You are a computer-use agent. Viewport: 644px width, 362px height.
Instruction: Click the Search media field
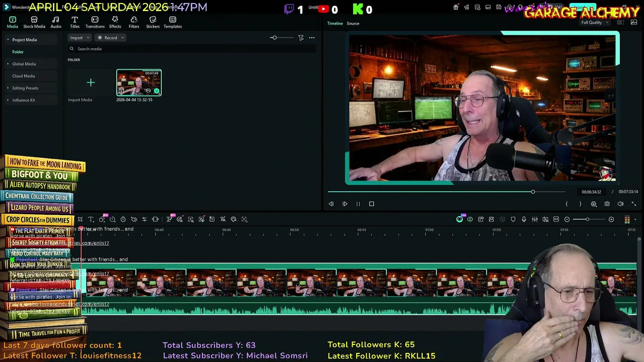tap(192, 49)
